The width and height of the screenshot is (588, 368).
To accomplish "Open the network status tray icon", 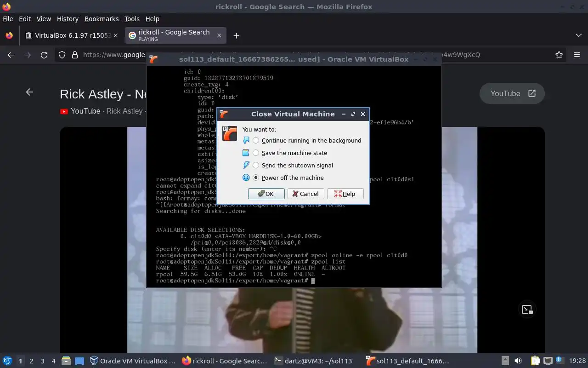I will click(548, 361).
